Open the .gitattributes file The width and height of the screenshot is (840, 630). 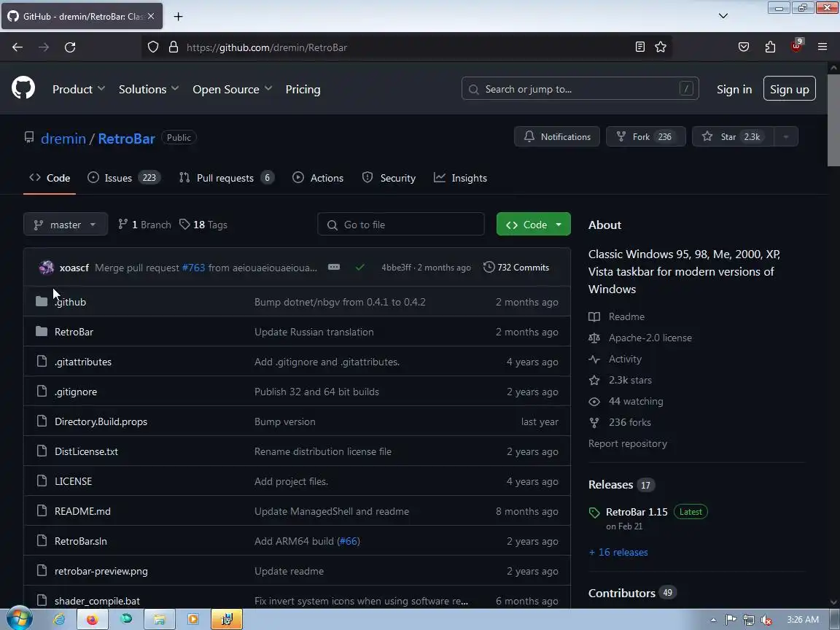(83, 362)
